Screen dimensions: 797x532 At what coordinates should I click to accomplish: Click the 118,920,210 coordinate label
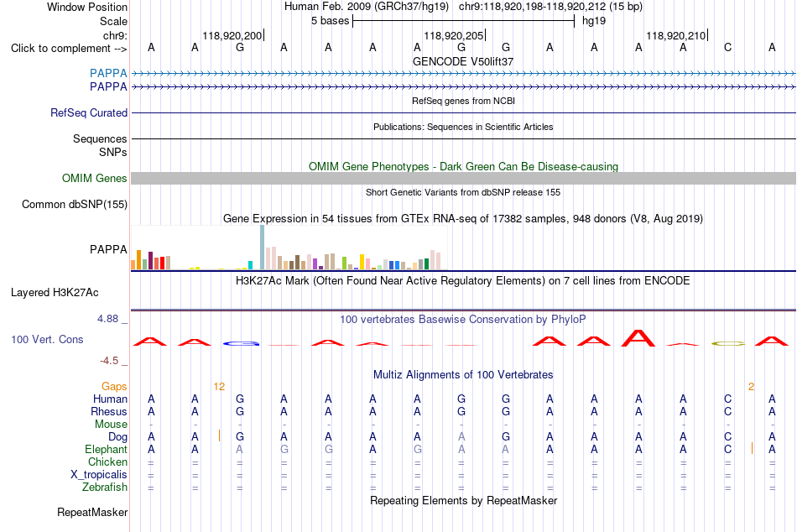pos(676,35)
